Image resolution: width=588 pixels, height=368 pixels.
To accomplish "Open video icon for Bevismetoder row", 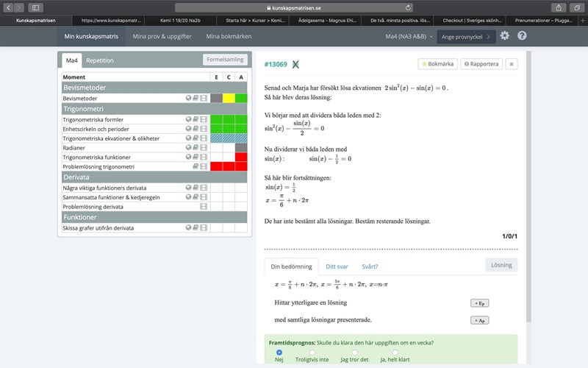I will [204, 98].
